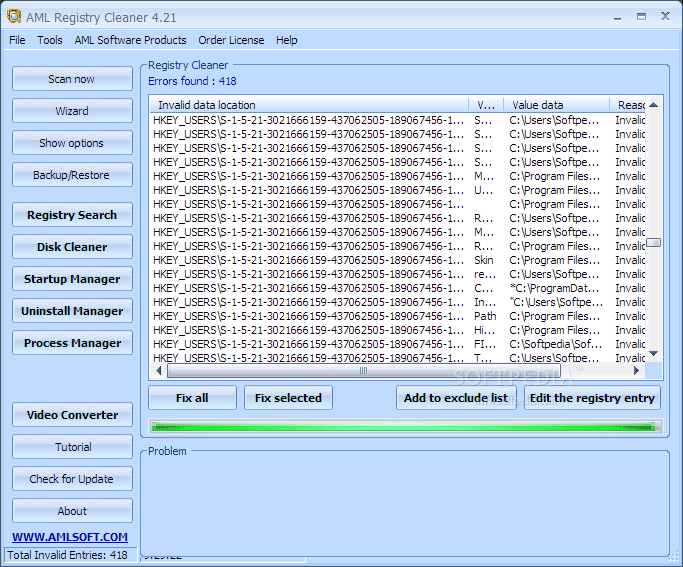
Task: Visit WWW.AMLSOFT.COM link
Action: (x=70, y=537)
